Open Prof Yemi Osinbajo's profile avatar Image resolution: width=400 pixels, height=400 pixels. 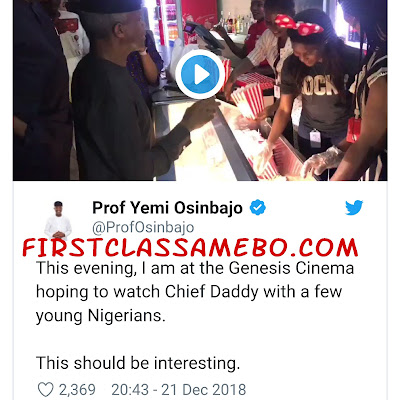pyautogui.click(x=58, y=220)
